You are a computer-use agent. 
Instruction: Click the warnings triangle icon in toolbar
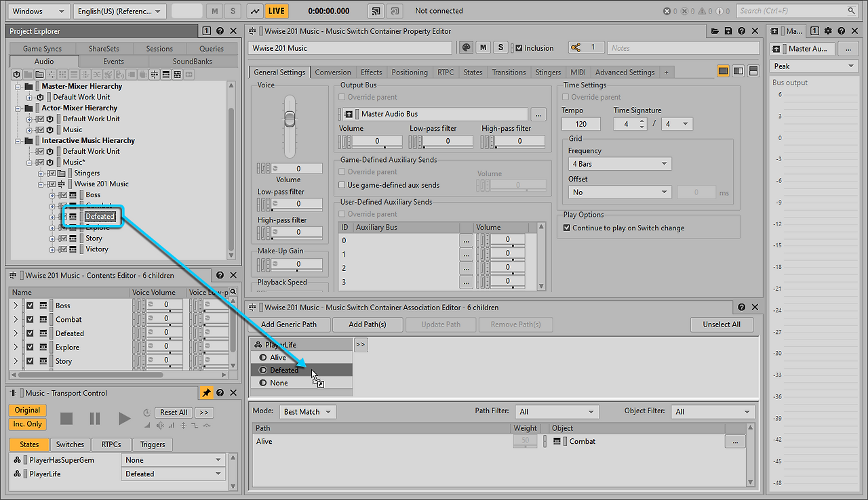703,11
